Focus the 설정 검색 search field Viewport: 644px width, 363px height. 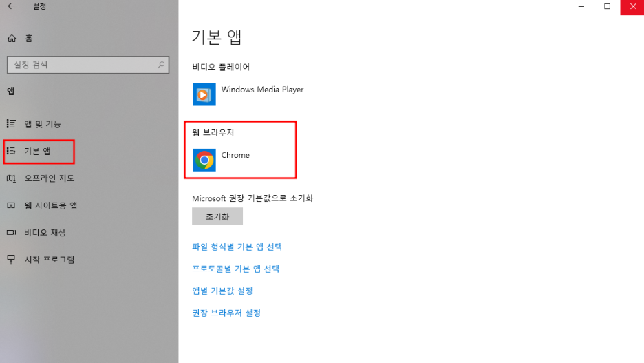(88, 65)
